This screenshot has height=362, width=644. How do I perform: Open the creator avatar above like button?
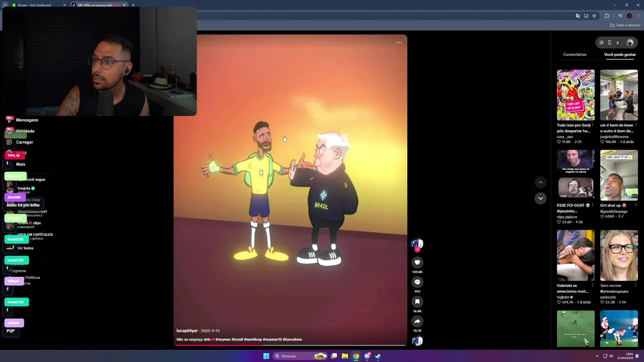pos(417,244)
